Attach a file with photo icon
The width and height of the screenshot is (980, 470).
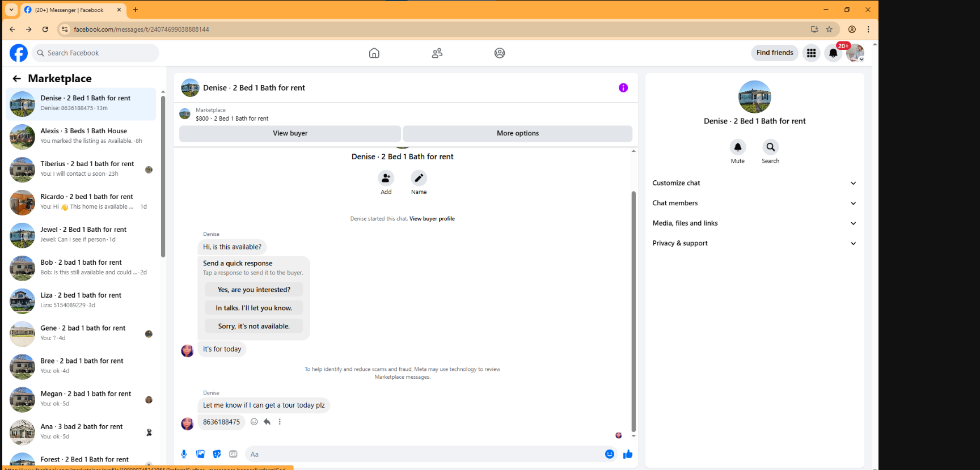[x=200, y=454]
